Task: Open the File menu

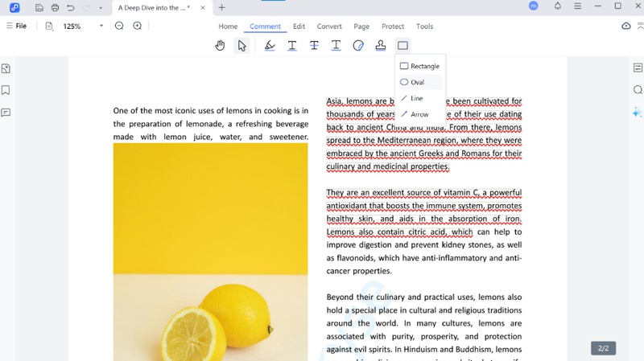Action: [16, 26]
